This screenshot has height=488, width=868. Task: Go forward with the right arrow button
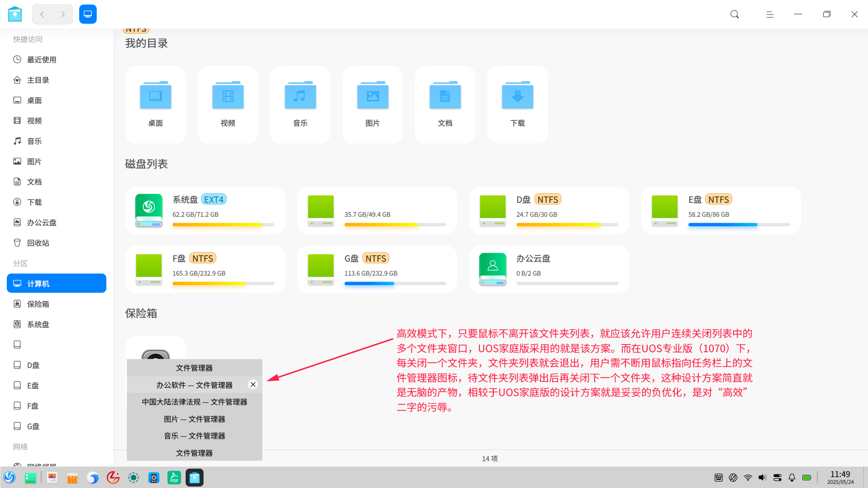click(x=63, y=14)
